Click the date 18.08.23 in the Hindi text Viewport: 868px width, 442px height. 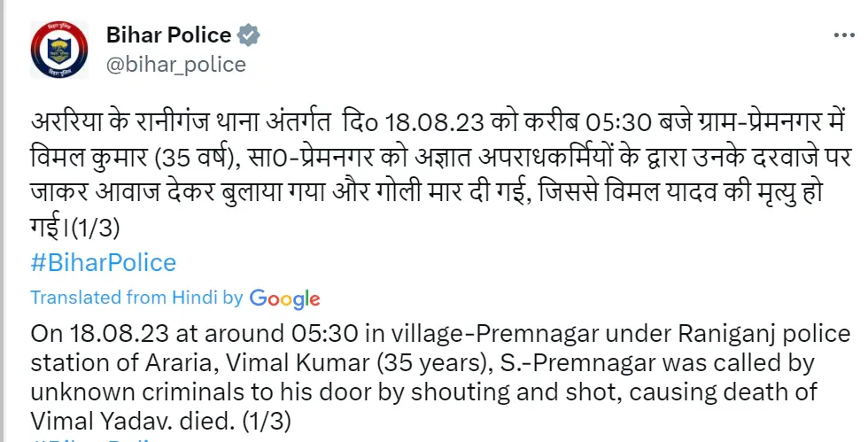435,122
